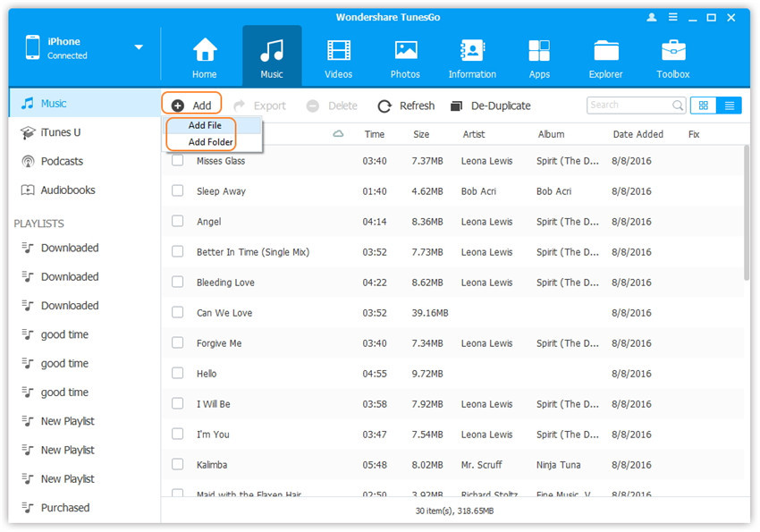760x532 pixels.
Task: Open the Photos section icon
Action: pyautogui.click(x=406, y=51)
